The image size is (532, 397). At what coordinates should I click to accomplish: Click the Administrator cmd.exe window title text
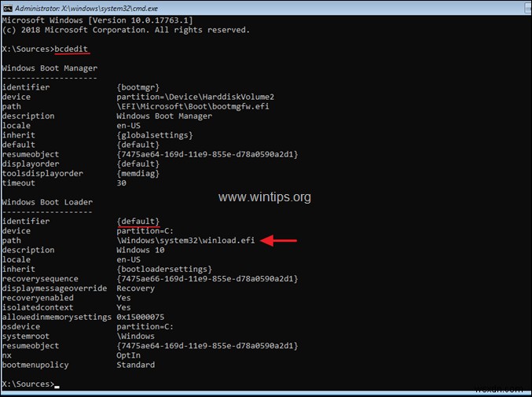click(86, 8)
